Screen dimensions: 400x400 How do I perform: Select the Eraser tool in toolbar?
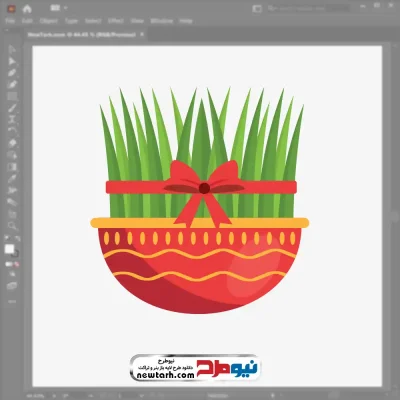coord(12,144)
